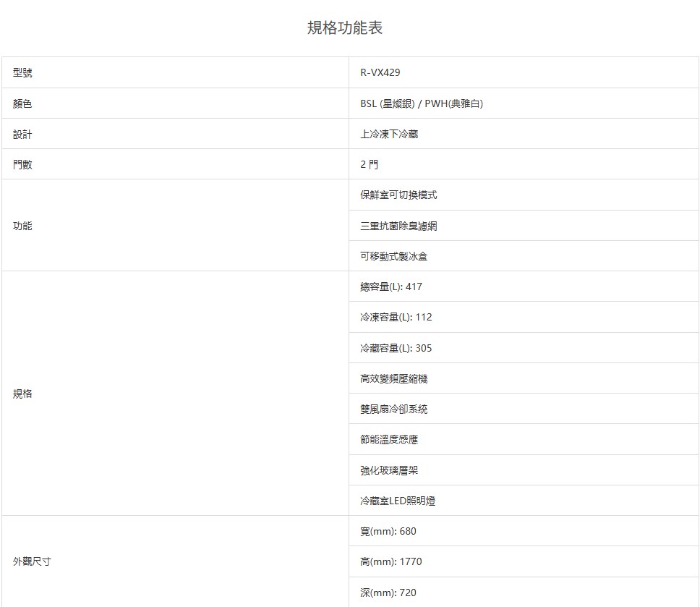Click the height 1770 mm row

point(390,561)
